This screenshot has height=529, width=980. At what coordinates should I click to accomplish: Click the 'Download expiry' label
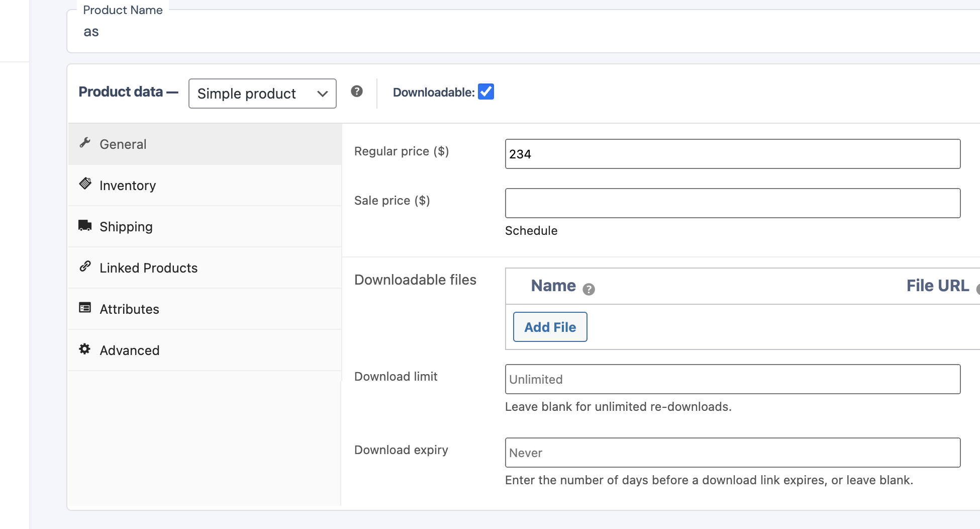coord(401,450)
